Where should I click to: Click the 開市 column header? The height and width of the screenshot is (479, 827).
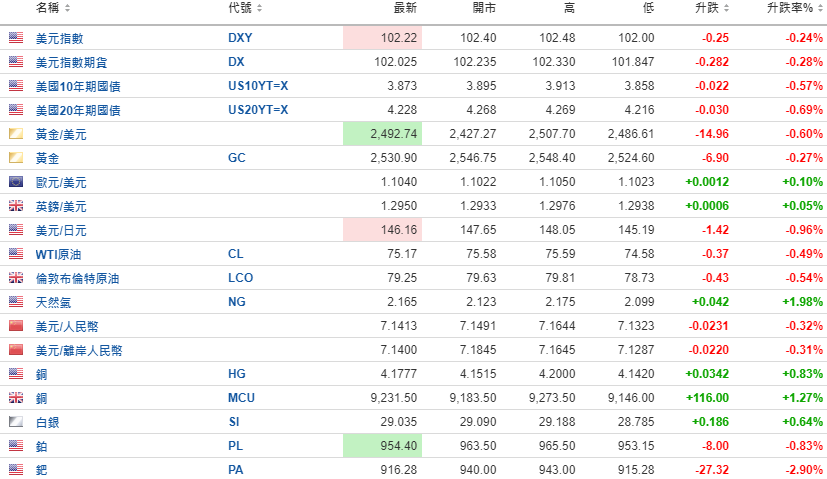tap(484, 8)
